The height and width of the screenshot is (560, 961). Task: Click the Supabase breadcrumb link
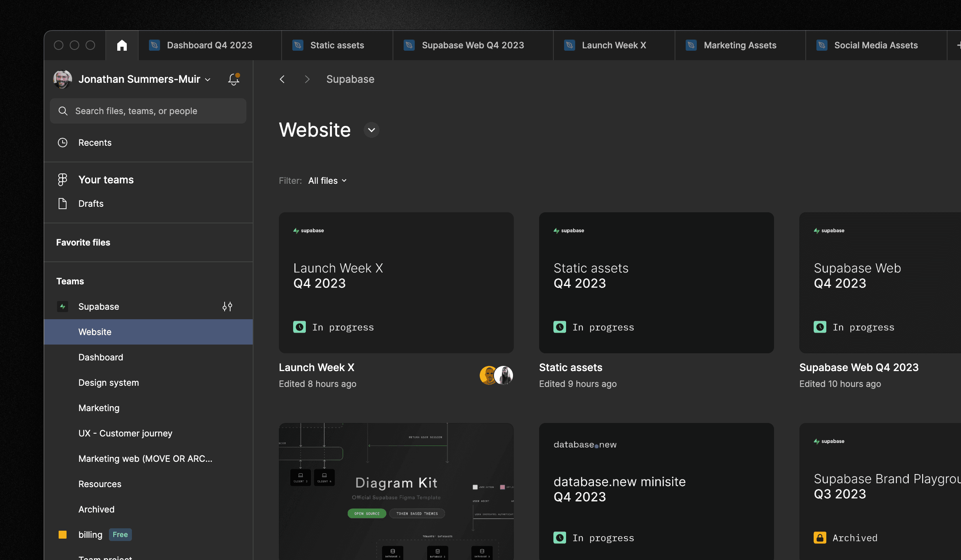(350, 79)
